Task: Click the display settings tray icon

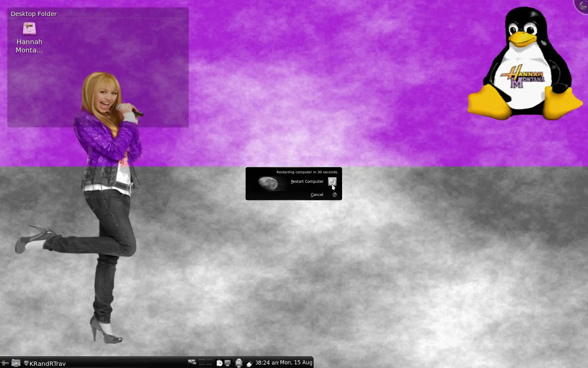Action: (228, 363)
